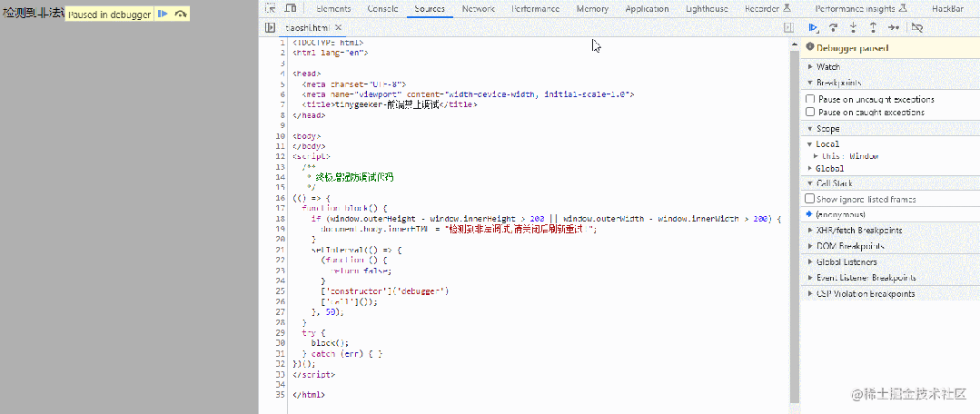
Task: Switch to the Application tab
Action: pos(647,9)
